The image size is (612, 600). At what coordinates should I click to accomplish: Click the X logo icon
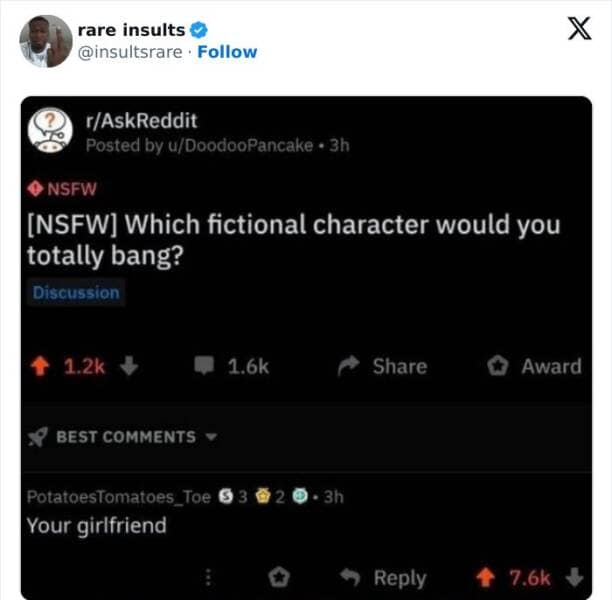579,29
